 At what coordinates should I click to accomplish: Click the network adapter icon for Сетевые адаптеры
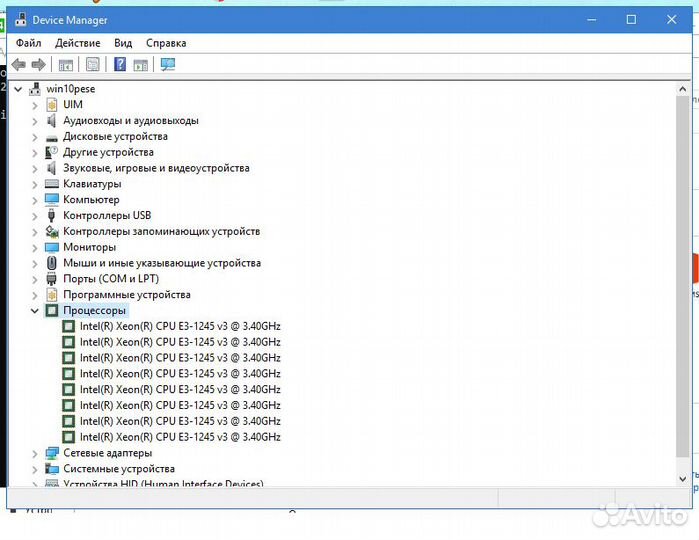[52, 453]
